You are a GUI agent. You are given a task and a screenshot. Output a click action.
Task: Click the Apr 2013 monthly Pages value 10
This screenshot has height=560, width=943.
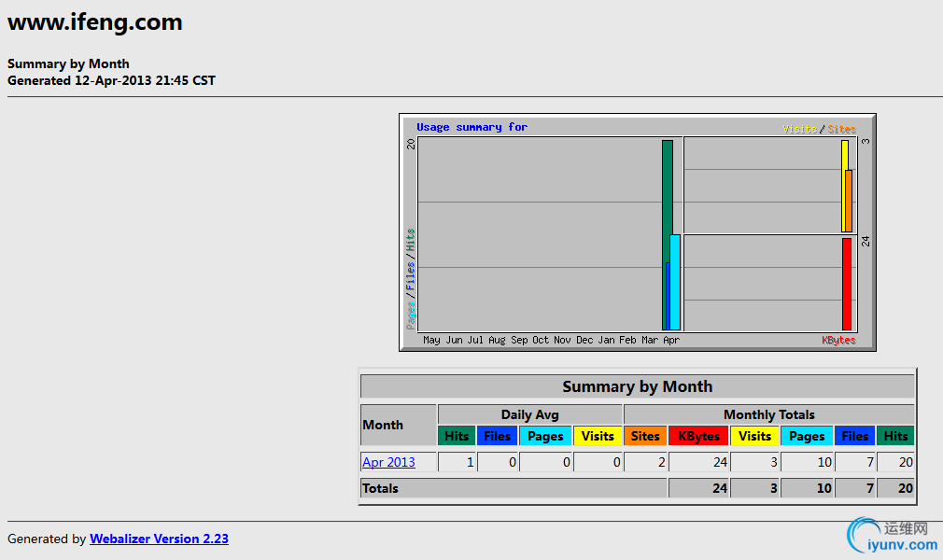(823, 462)
